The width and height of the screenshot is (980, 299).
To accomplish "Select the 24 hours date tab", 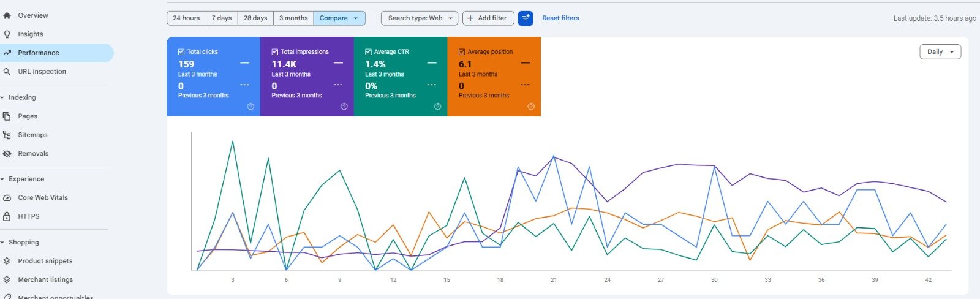I will point(186,18).
